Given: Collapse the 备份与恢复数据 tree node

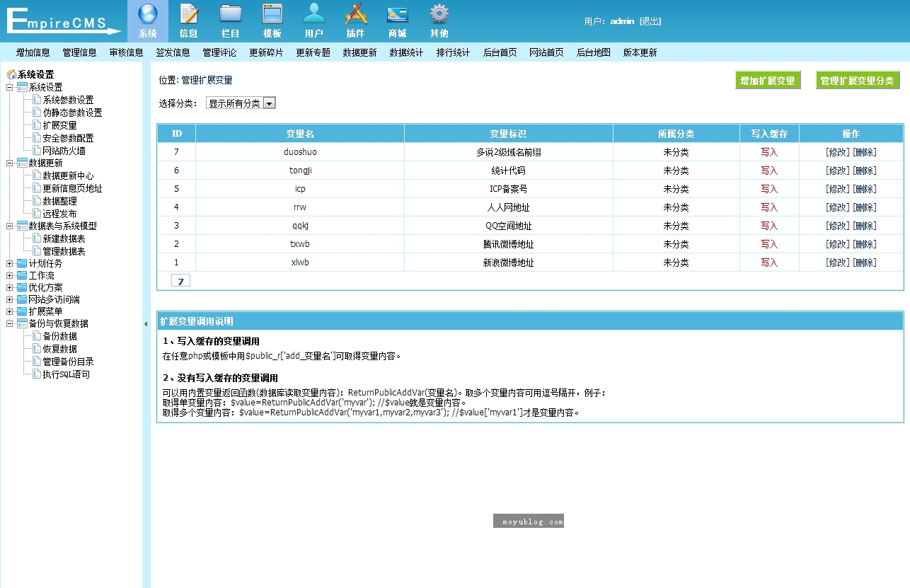Looking at the screenshot, I should (x=10, y=323).
